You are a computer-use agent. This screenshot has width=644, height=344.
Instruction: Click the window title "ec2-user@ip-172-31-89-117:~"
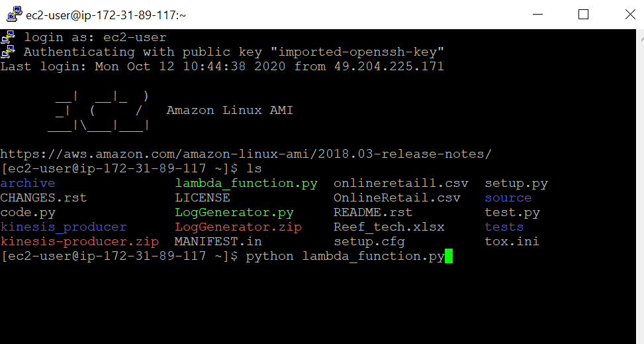[106, 15]
